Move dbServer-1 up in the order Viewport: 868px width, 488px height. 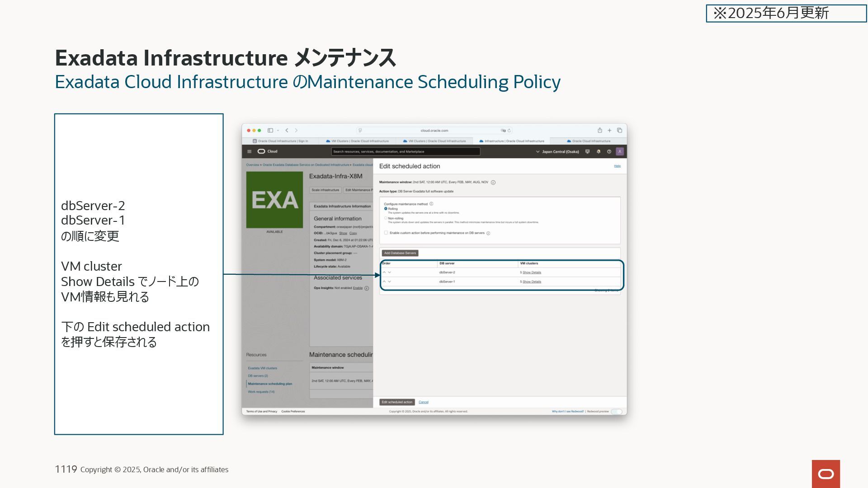coord(384,282)
